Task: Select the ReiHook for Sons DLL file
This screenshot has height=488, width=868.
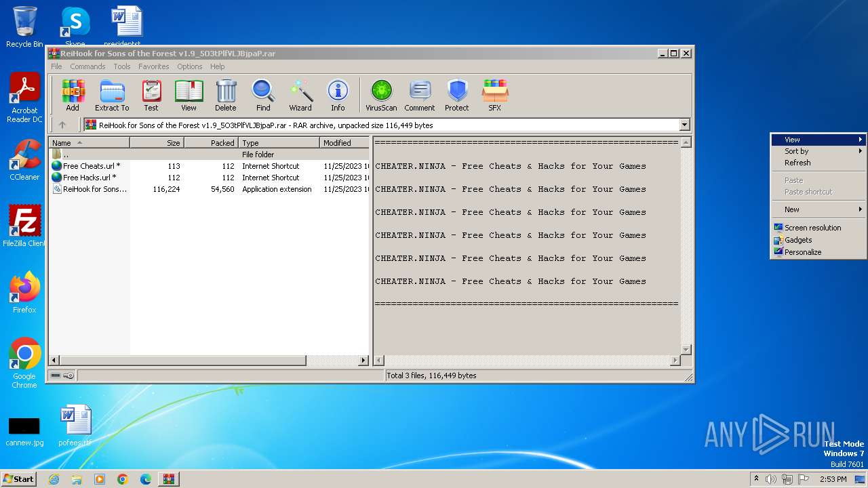Action: coord(210,189)
